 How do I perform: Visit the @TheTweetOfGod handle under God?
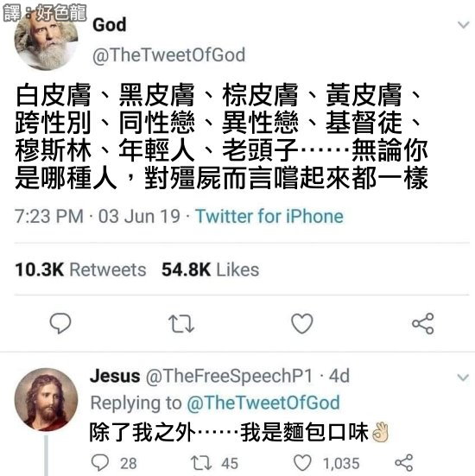click(168, 55)
